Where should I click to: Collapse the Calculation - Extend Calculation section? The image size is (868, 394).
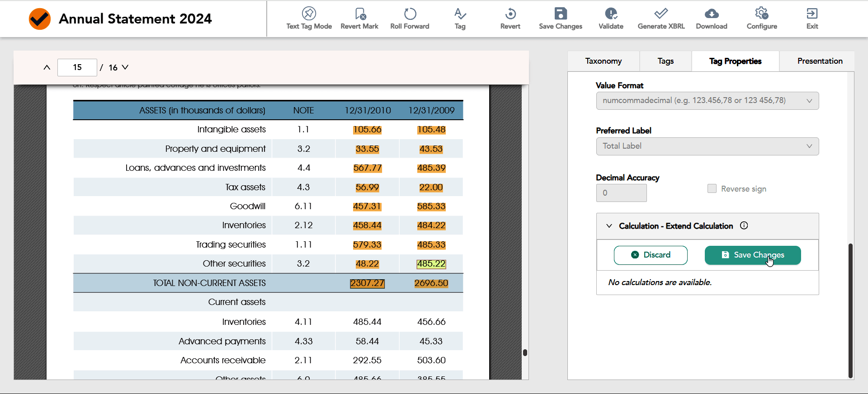pyautogui.click(x=609, y=226)
